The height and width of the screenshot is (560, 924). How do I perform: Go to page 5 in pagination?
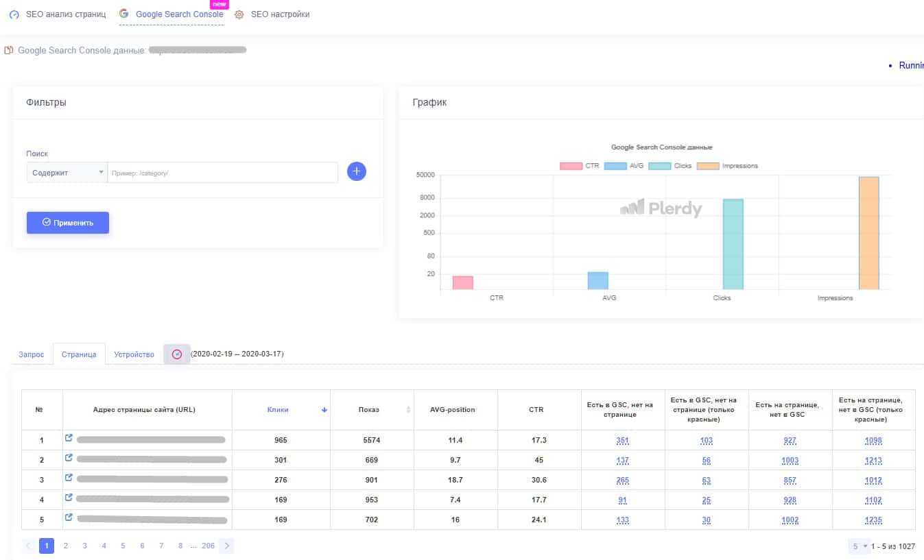[x=123, y=546]
